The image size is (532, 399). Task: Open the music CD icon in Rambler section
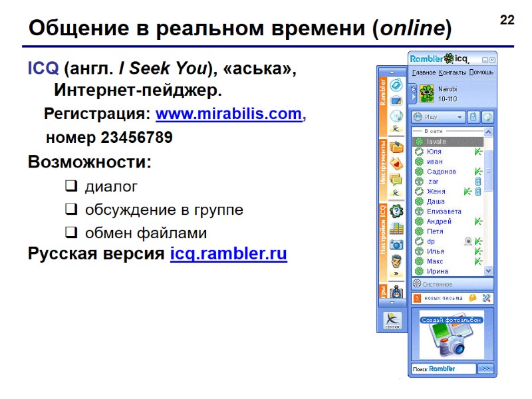pyautogui.click(x=396, y=116)
